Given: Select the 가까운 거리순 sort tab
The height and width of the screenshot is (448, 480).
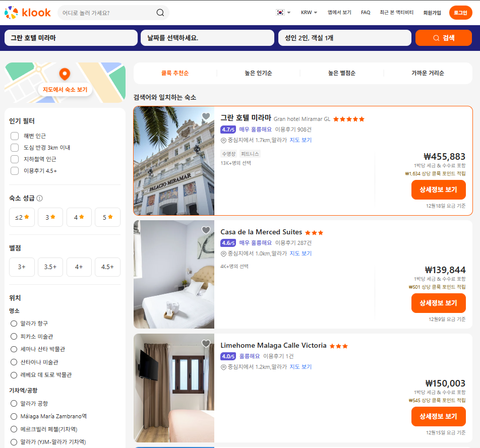Looking at the screenshot, I should (428, 73).
